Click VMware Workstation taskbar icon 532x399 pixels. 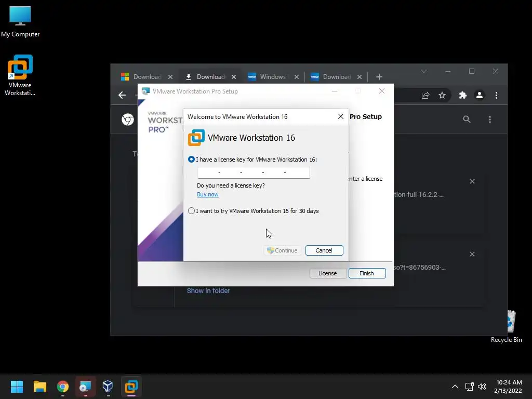[x=131, y=387]
